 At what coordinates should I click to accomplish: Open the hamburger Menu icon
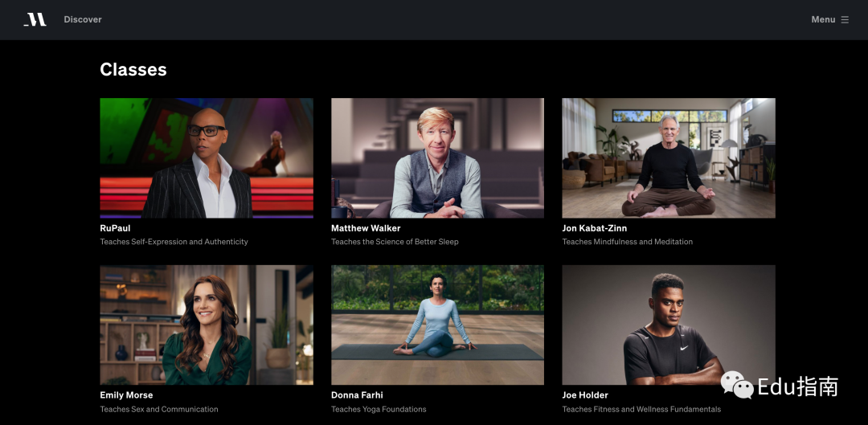point(845,19)
